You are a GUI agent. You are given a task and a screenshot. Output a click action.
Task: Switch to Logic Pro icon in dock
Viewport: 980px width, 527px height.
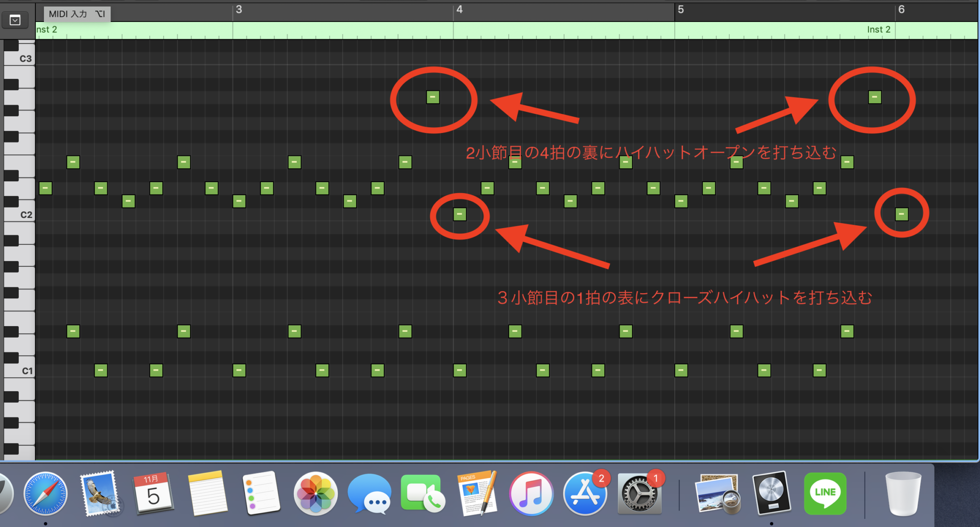[771, 494]
